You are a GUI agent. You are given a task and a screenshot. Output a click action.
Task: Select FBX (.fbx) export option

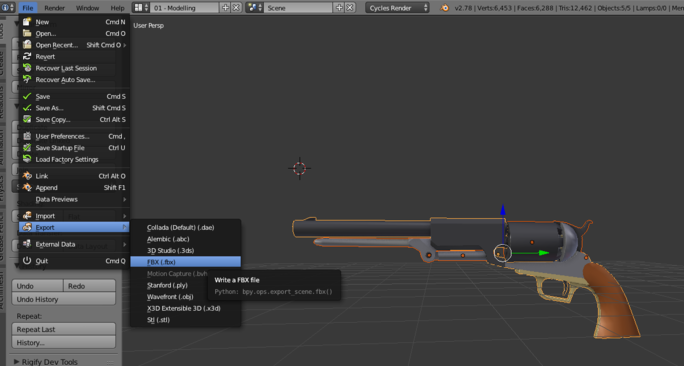185,262
